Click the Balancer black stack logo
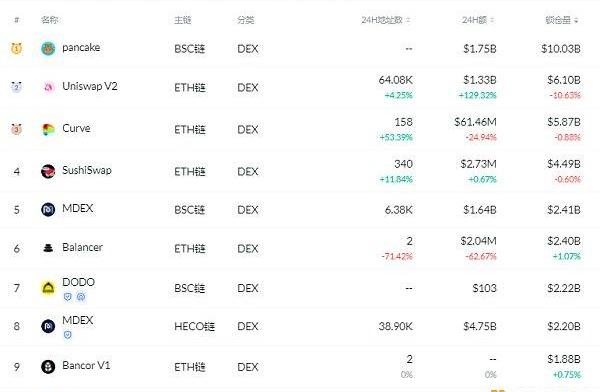600x392 pixels. (x=48, y=248)
